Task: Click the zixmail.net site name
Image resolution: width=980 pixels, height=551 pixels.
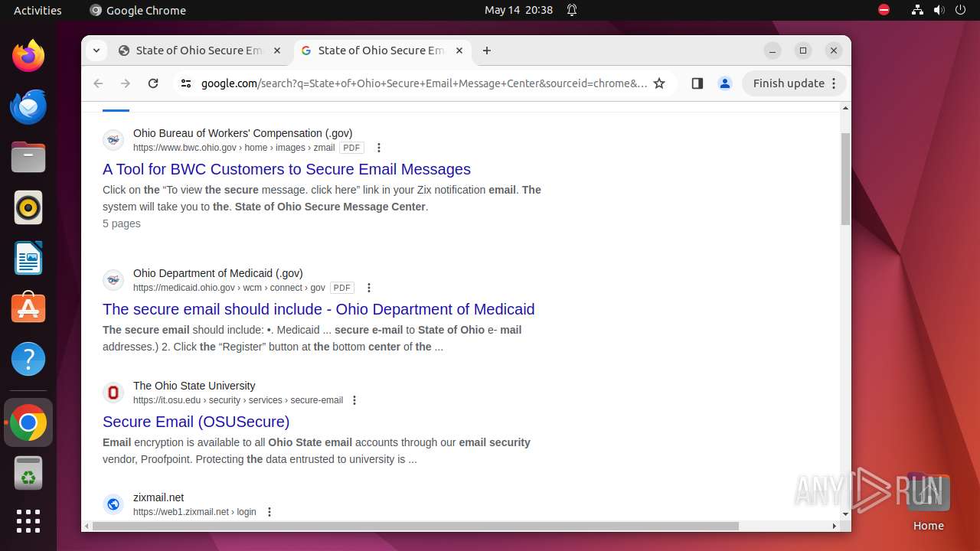Action: click(x=158, y=497)
